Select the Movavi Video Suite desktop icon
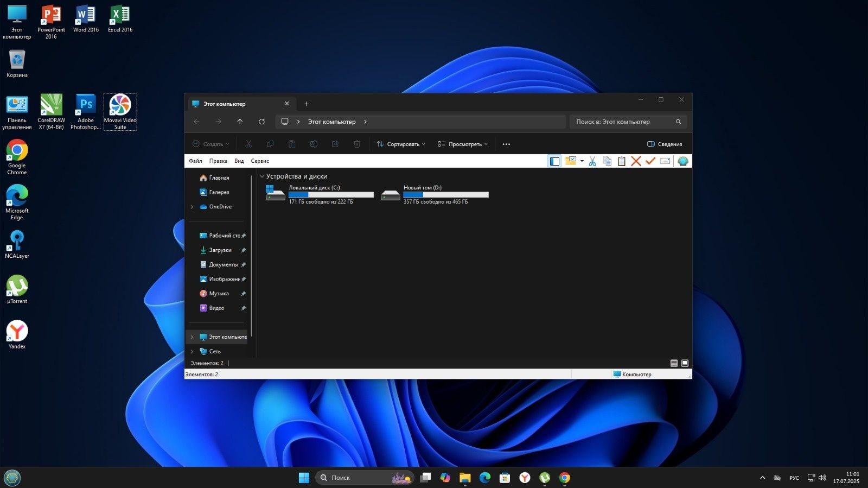The image size is (868, 488). pyautogui.click(x=120, y=112)
